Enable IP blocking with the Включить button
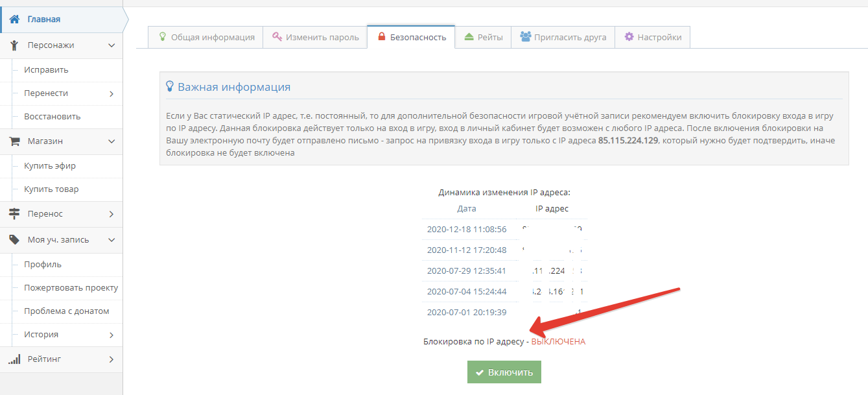868x395 pixels. pyautogui.click(x=504, y=372)
